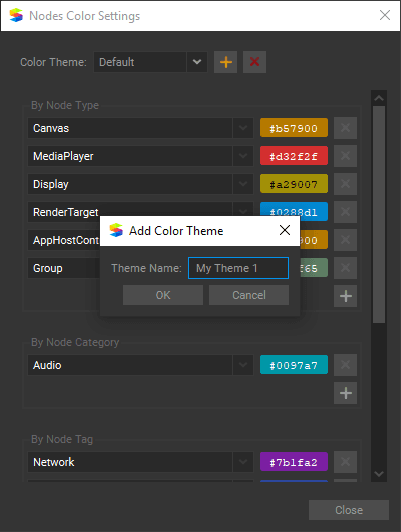The width and height of the screenshot is (401, 532).
Task: Focus the Theme Name input field
Action: click(x=238, y=268)
